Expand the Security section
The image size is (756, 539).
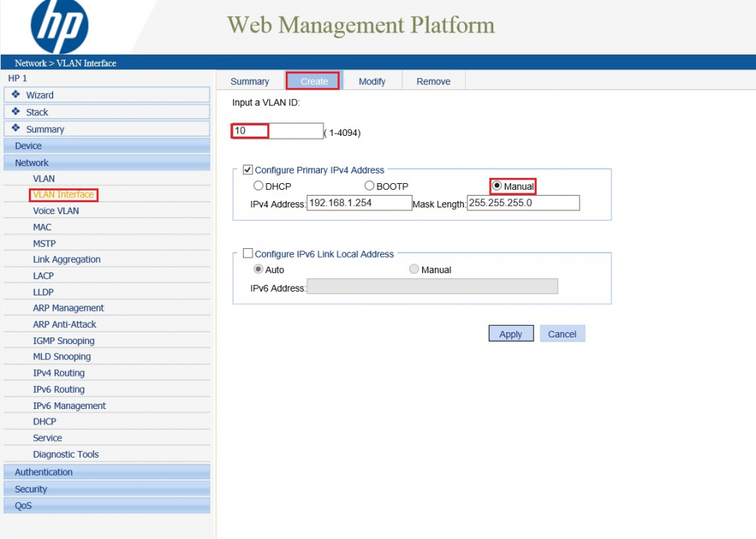tap(31, 490)
